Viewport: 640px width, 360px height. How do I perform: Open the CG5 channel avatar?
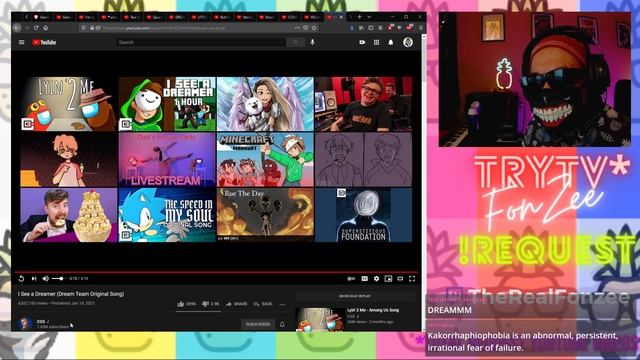(x=24, y=324)
